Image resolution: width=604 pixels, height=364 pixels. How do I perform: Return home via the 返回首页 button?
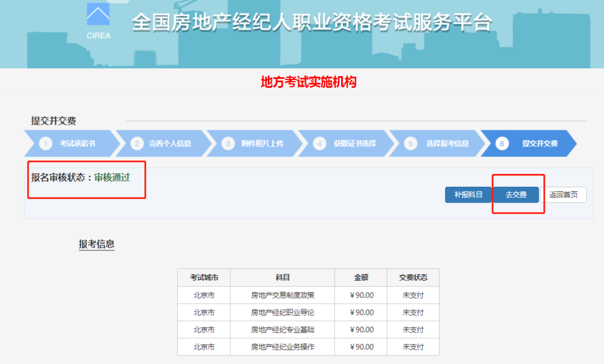(x=564, y=195)
